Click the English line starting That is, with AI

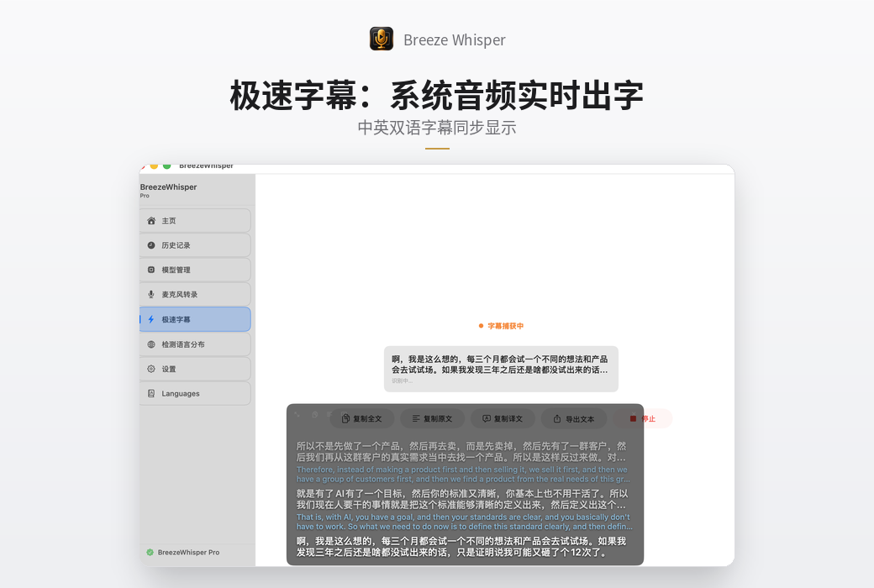(x=464, y=522)
